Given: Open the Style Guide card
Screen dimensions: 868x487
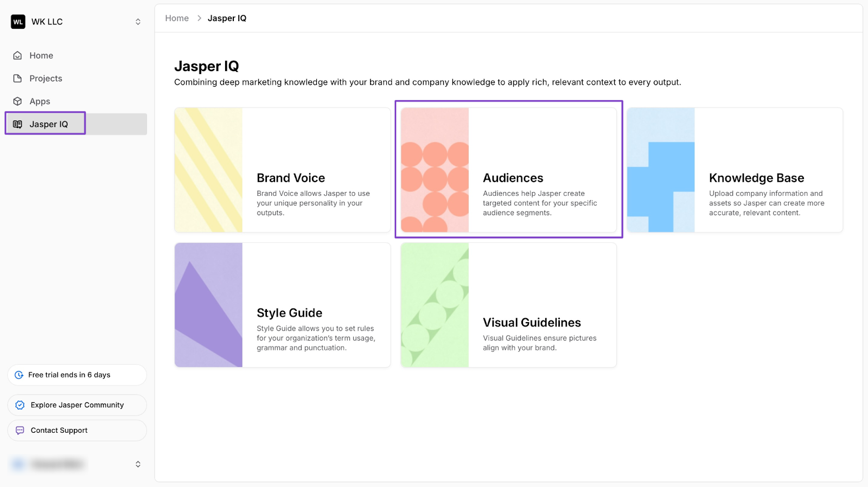Looking at the screenshot, I should [283, 305].
